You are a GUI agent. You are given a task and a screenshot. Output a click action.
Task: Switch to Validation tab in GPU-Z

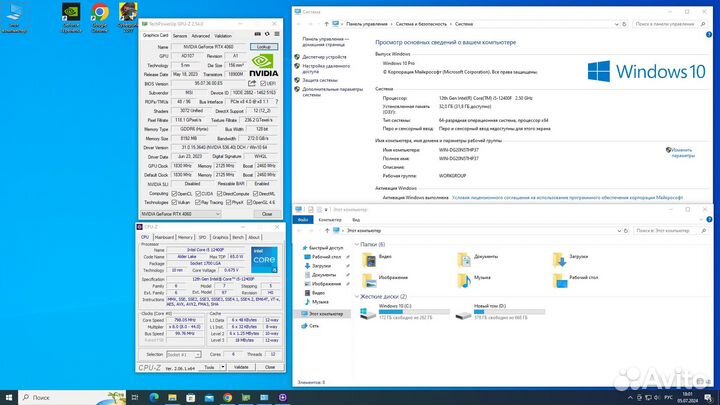[223, 36]
